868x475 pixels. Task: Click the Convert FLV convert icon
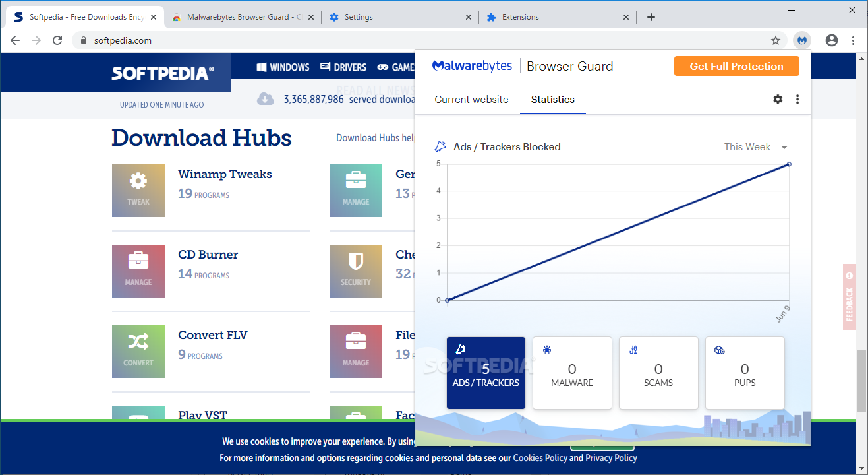click(x=138, y=352)
